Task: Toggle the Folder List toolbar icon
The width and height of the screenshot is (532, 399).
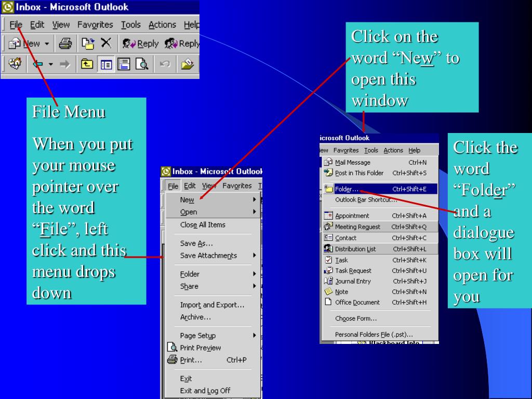Action: click(x=106, y=64)
